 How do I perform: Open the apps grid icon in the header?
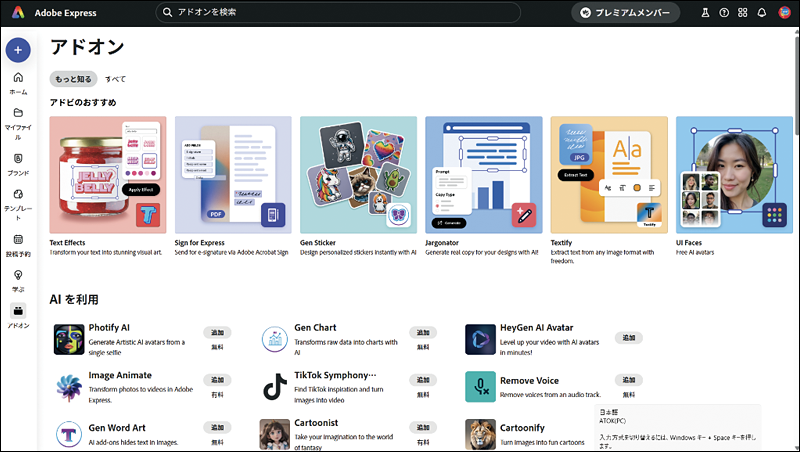pyautogui.click(x=743, y=13)
